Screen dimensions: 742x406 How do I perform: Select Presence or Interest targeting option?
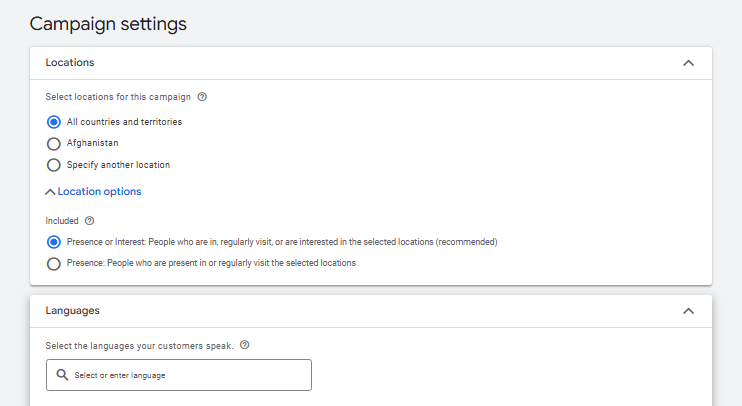[53, 242]
